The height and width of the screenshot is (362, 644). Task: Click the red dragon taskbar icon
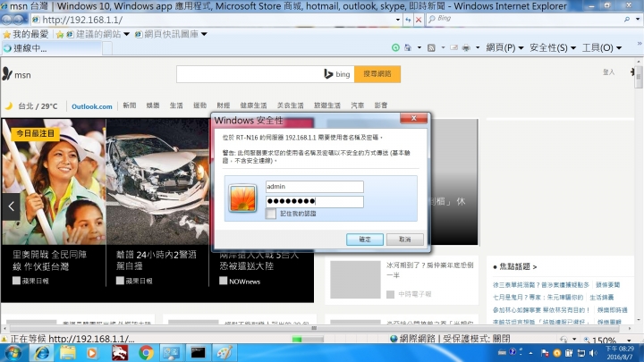point(120,353)
